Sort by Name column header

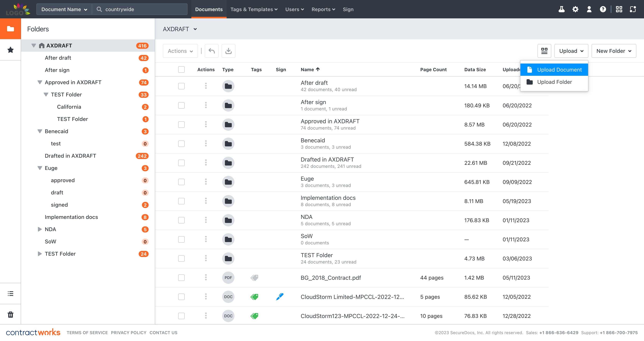310,69
